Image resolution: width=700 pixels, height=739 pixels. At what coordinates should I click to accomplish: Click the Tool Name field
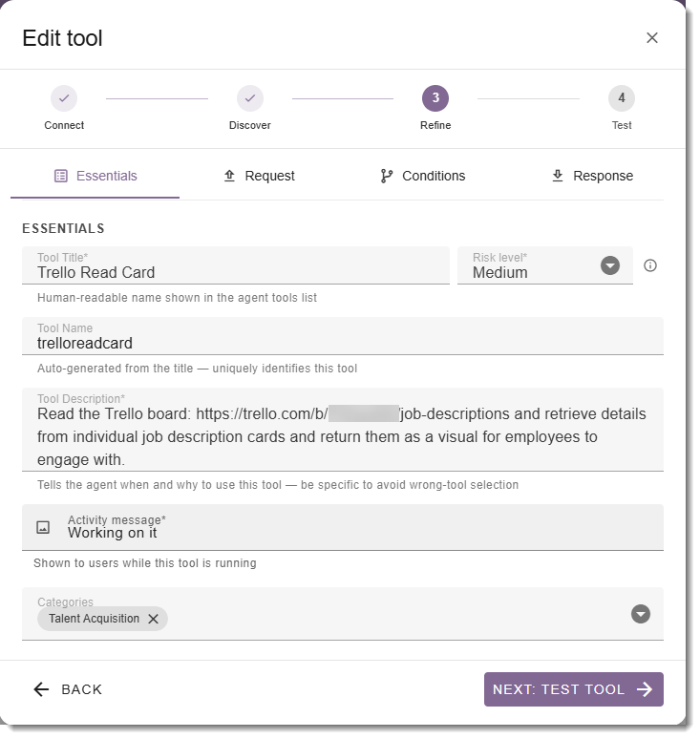[343, 336]
